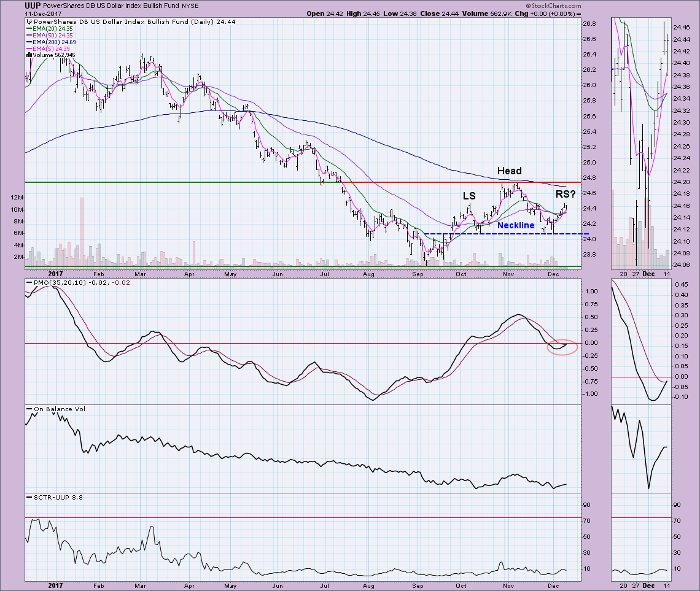
Task: Select the EMA(200) 24.69 legend entry
Action: click(51, 42)
